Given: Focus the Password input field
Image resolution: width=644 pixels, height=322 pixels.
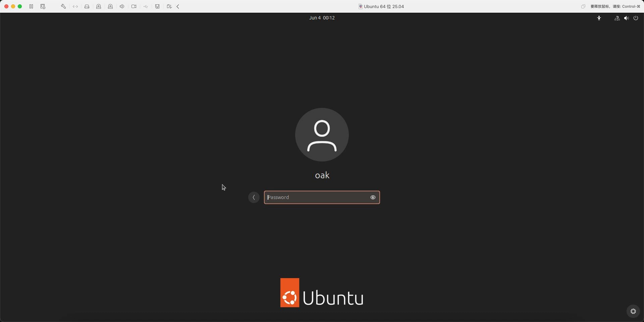Looking at the screenshot, I should click(315, 197).
